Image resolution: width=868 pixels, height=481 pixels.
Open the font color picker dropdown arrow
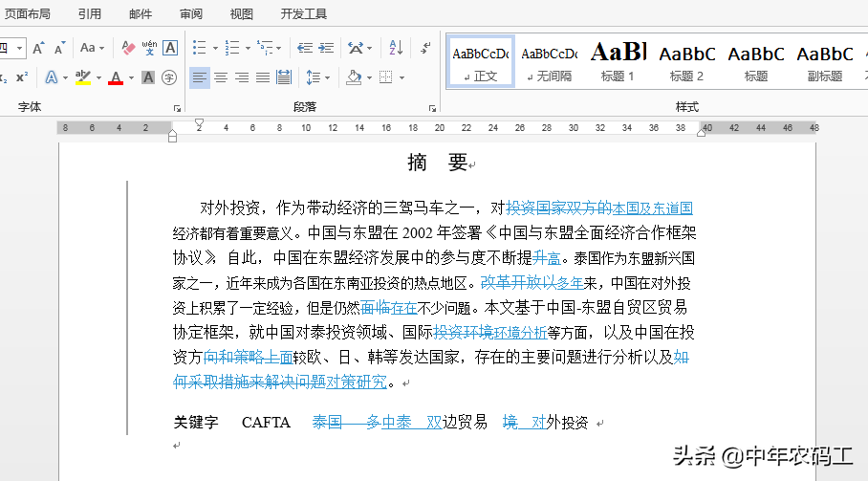click(131, 78)
